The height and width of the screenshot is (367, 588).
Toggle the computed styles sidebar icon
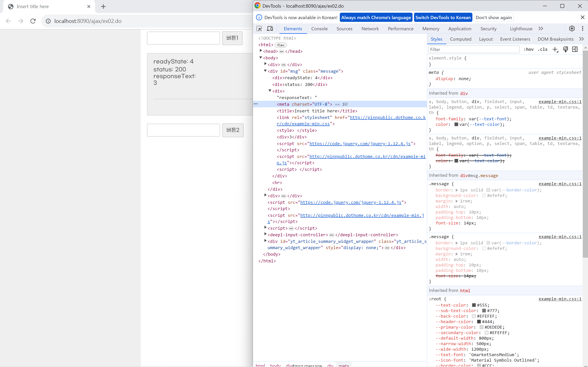tap(575, 50)
